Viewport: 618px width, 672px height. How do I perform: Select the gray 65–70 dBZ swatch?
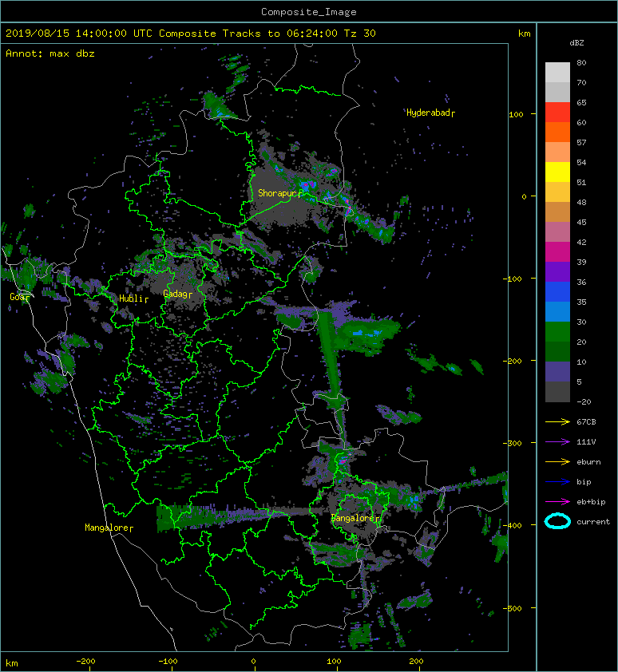point(557,92)
